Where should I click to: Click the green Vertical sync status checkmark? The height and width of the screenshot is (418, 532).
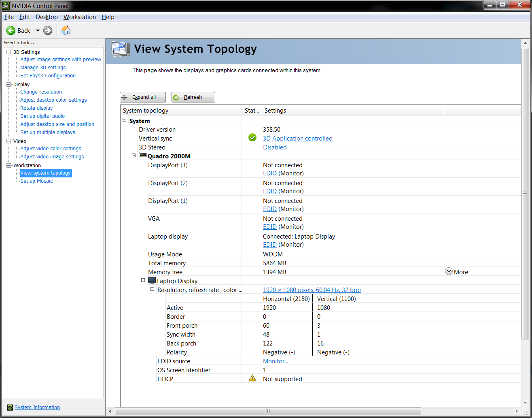click(x=252, y=138)
